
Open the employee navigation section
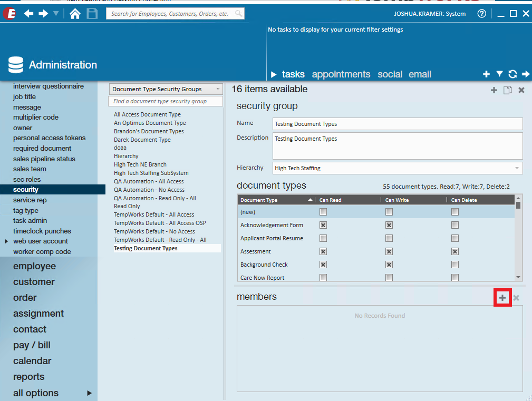click(x=34, y=266)
